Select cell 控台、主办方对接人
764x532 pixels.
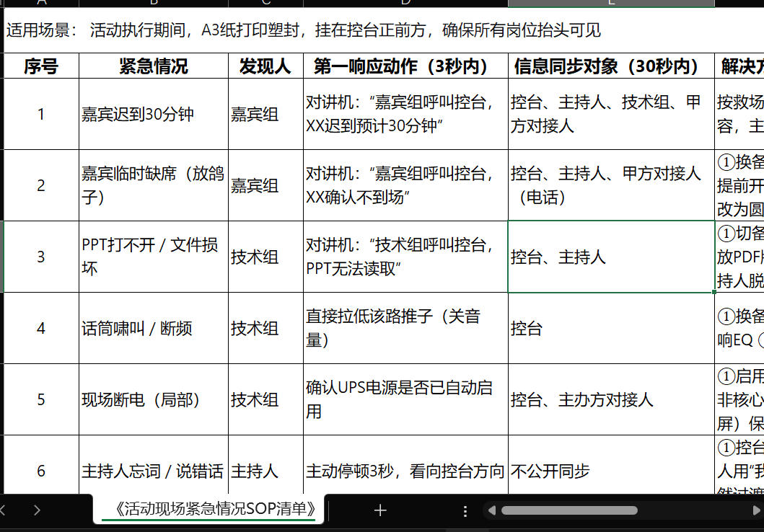click(611, 399)
